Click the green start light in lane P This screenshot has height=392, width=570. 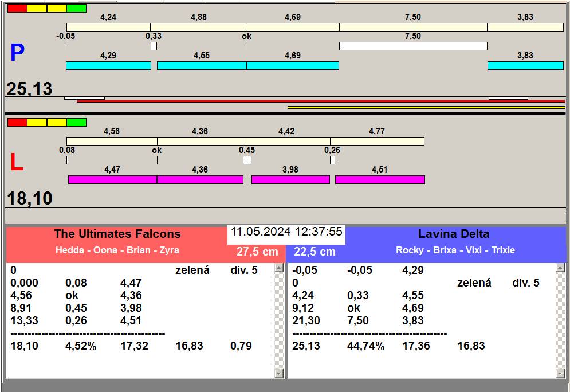click(x=76, y=9)
